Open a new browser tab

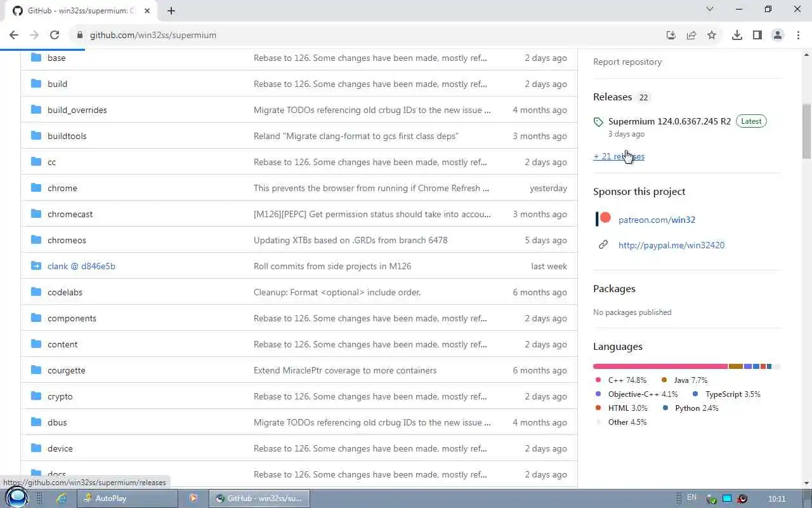click(171, 11)
